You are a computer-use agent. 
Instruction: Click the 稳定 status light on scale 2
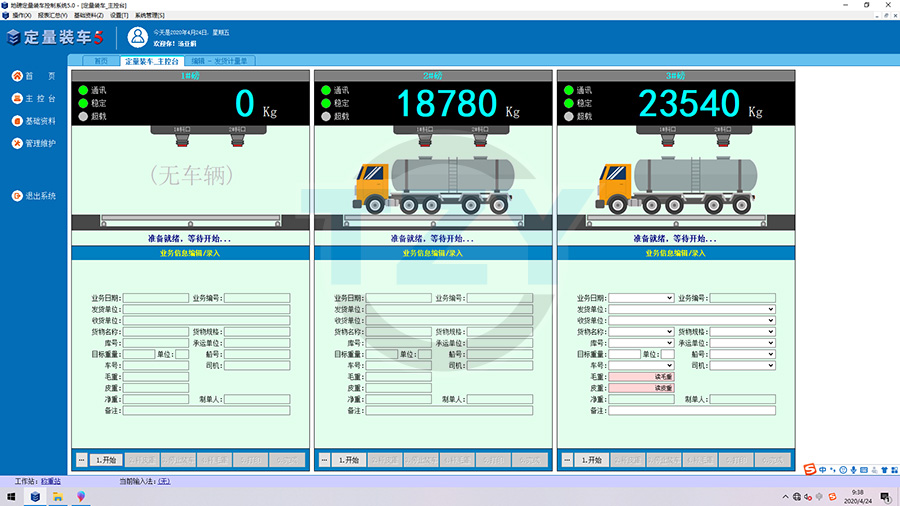pos(326,103)
